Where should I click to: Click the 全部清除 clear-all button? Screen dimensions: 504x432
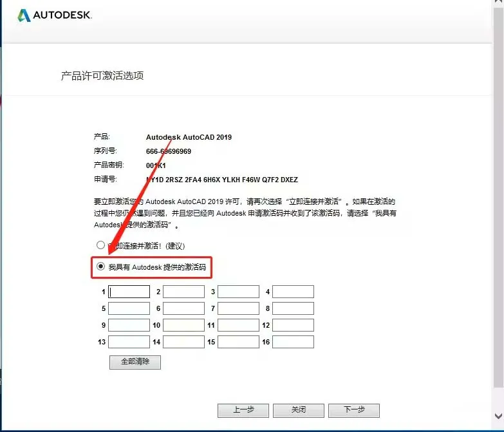[x=135, y=362]
